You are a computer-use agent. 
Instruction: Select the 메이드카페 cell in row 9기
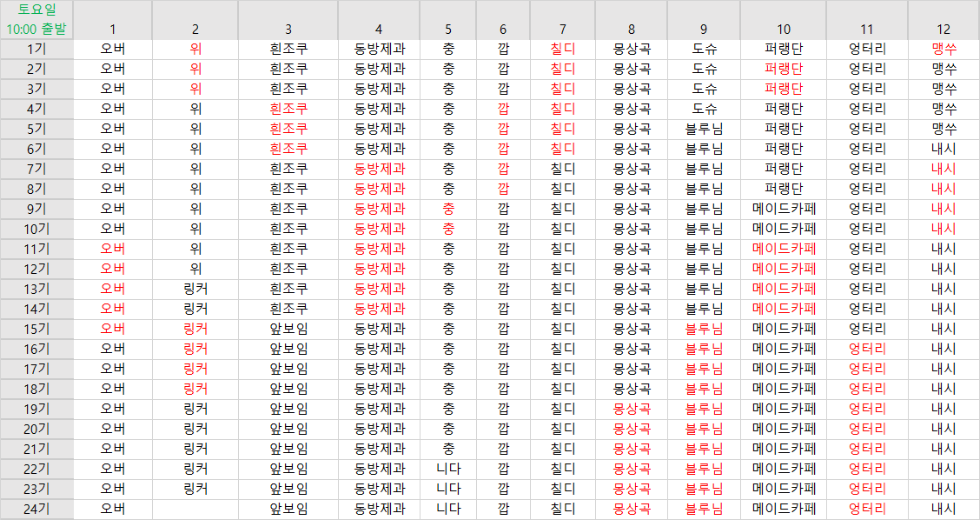[x=784, y=209]
